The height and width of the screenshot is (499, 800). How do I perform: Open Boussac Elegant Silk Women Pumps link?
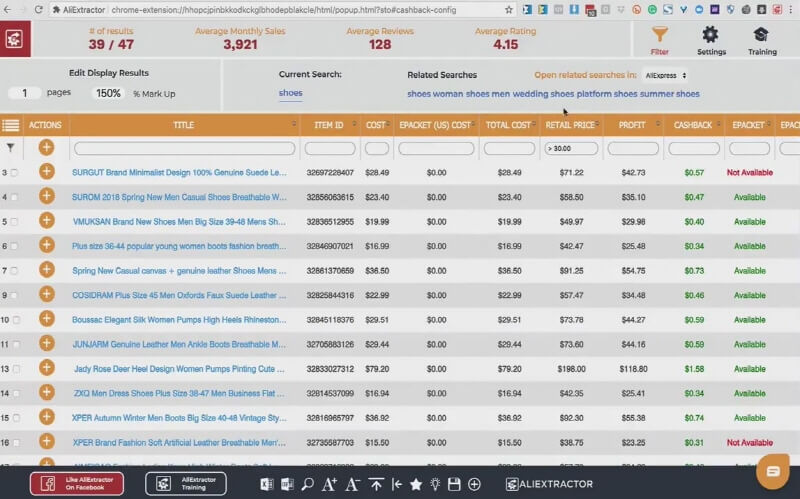(x=179, y=320)
